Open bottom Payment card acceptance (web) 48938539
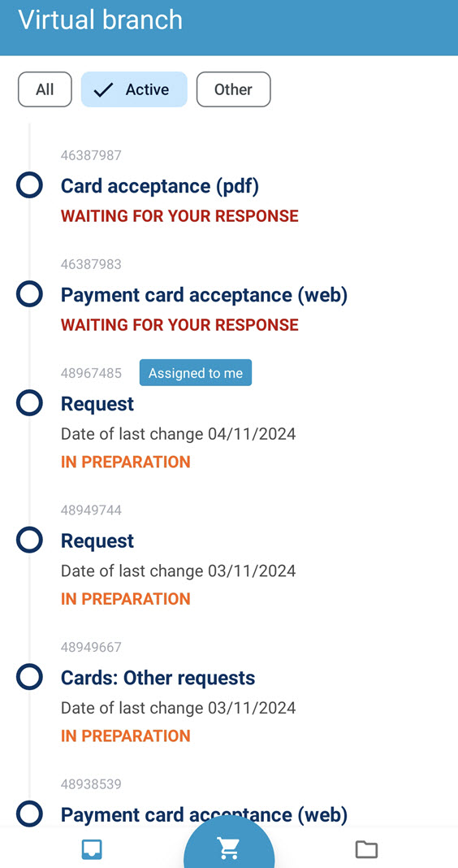 click(x=204, y=814)
